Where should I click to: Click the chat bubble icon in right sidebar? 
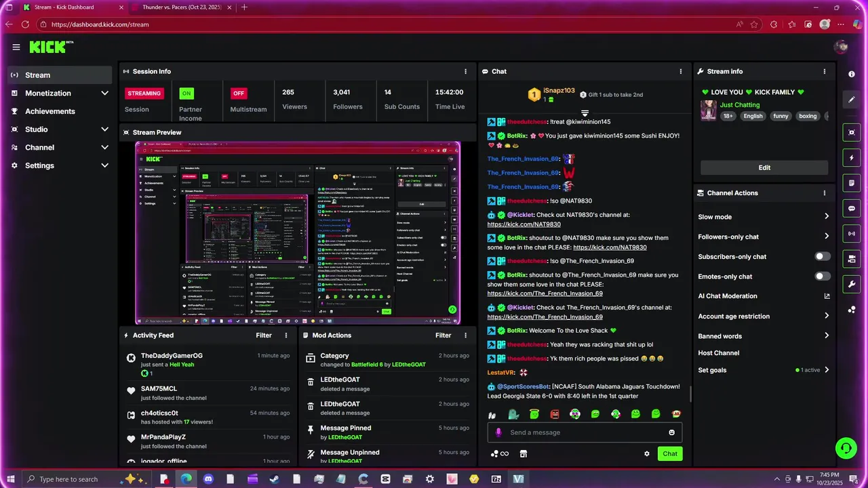(852, 209)
